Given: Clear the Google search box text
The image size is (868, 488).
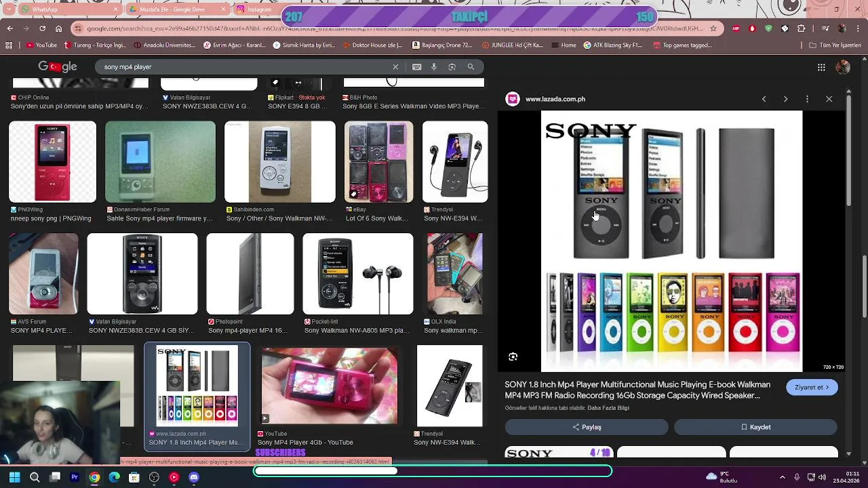Looking at the screenshot, I should click(x=395, y=67).
